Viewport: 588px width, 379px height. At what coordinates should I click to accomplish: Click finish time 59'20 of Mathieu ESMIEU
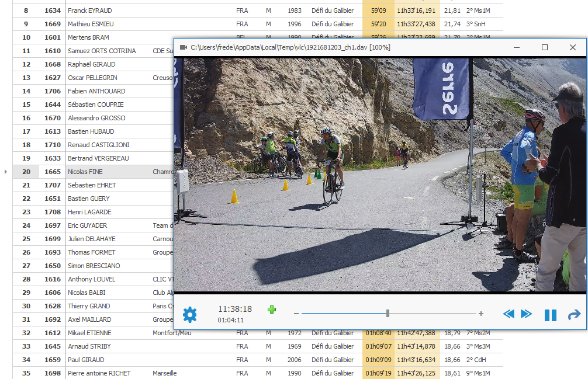[378, 24]
